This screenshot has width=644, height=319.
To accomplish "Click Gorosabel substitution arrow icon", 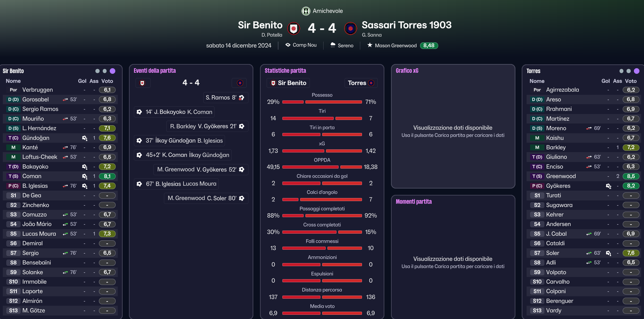I will point(65,100).
